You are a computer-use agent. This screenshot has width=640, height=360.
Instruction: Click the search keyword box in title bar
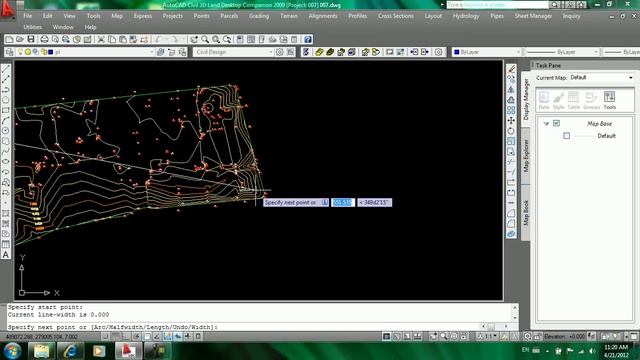pos(497,4)
